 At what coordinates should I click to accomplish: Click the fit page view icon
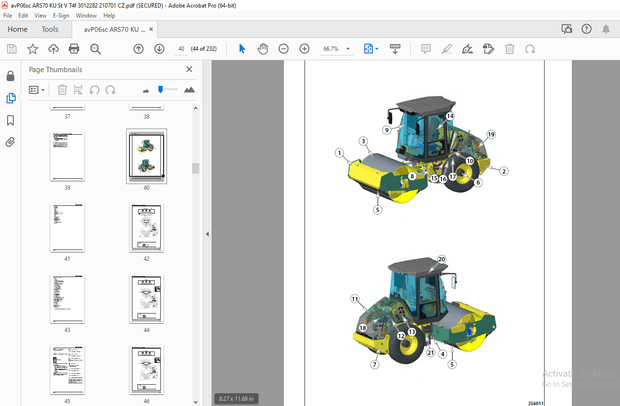[x=368, y=49]
